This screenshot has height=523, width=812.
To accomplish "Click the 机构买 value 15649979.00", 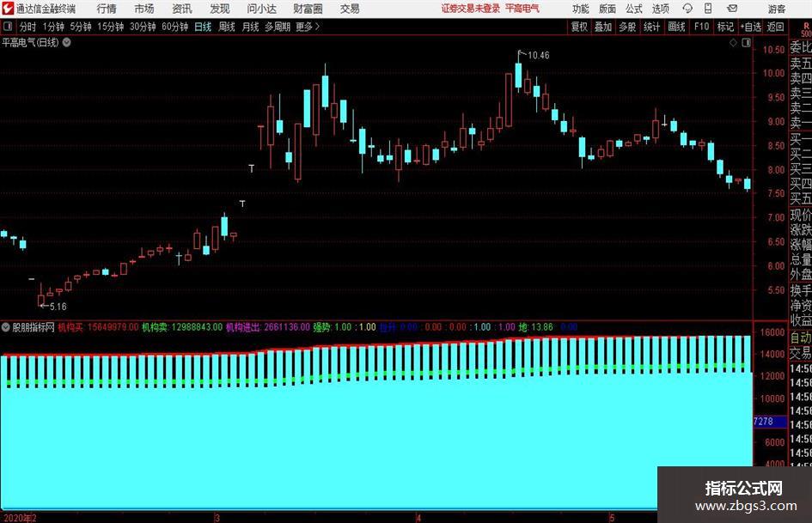I will [113, 327].
